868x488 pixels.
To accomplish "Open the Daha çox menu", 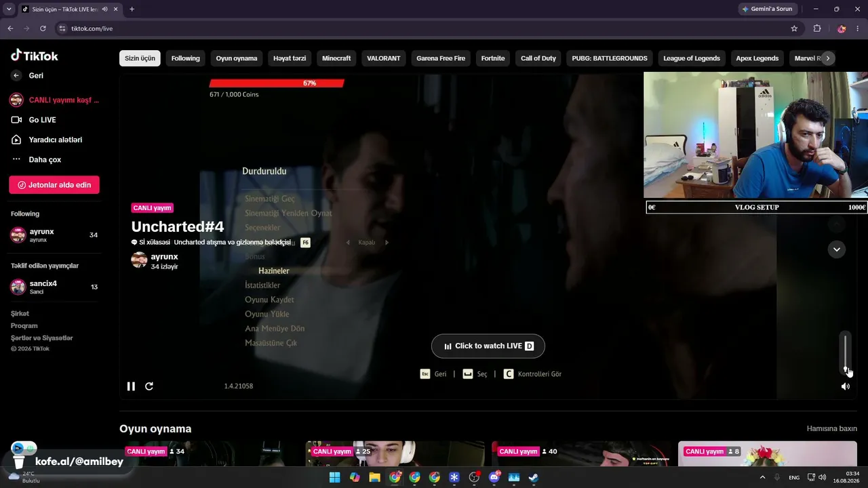I will pos(45,160).
